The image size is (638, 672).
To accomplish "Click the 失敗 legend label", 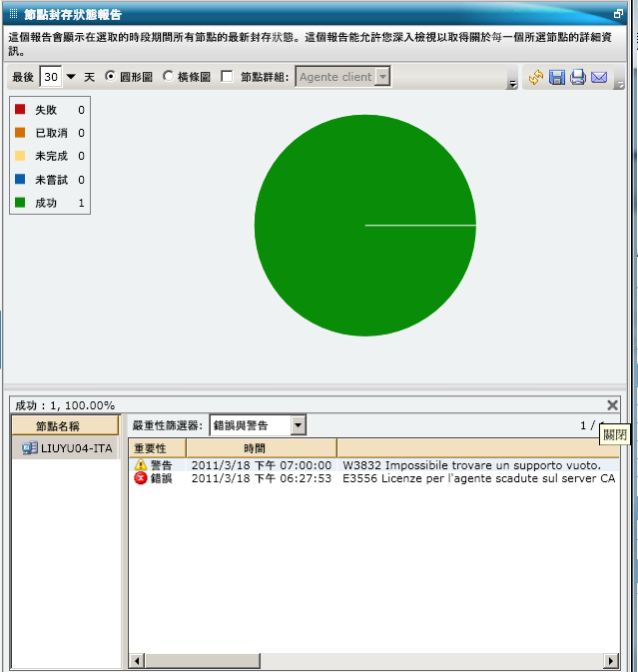I will pyautogui.click(x=46, y=110).
